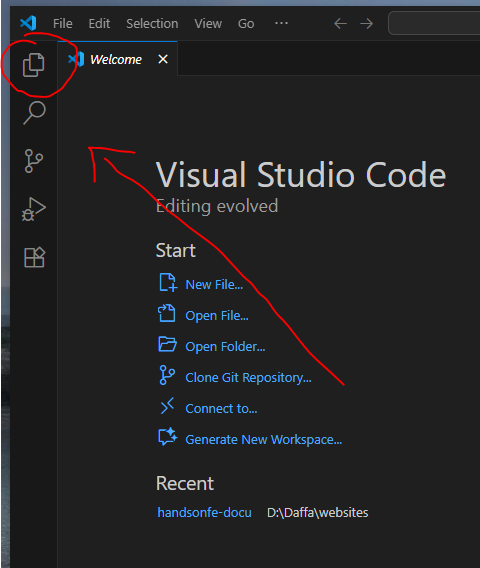Viewport: 480px width, 568px height.
Task: Click the Connect to remote icon
Action: 167,406
